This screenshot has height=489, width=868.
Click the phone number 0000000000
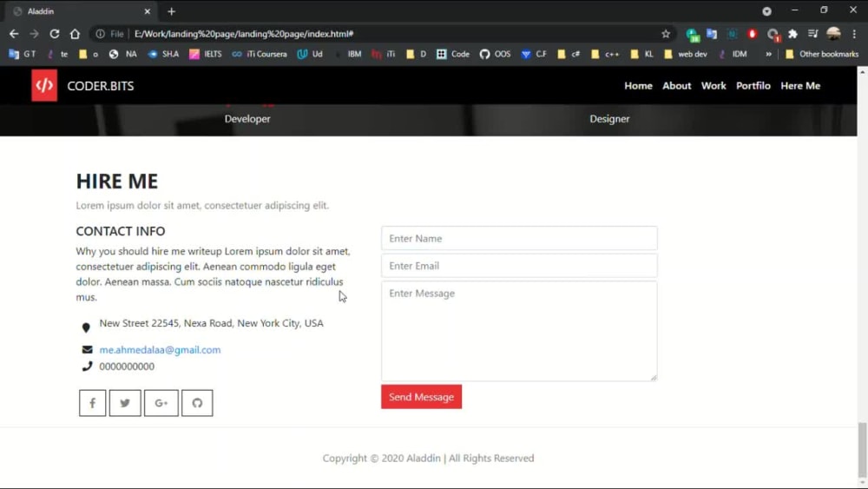click(x=127, y=367)
